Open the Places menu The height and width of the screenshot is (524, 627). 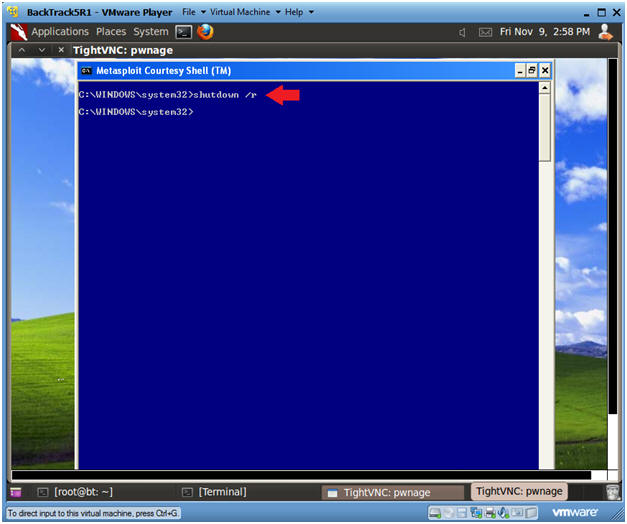click(x=111, y=32)
